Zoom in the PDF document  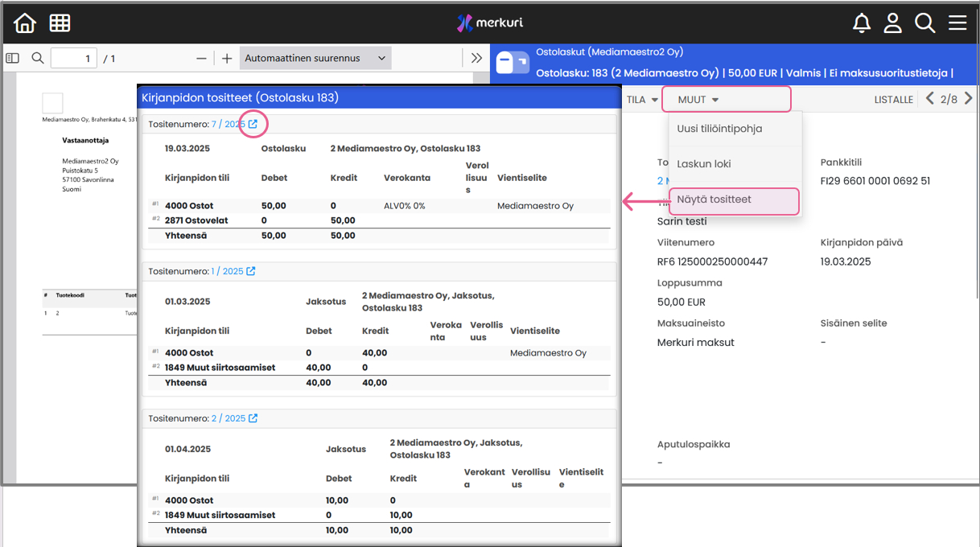(x=227, y=58)
